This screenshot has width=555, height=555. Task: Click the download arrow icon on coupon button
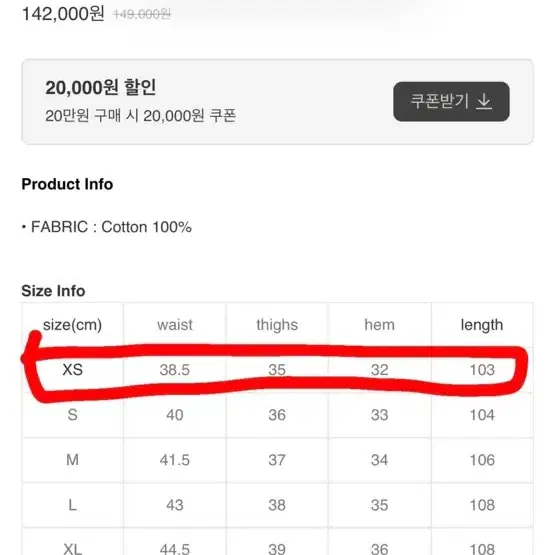pyautogui.click(x=484, y=102)
